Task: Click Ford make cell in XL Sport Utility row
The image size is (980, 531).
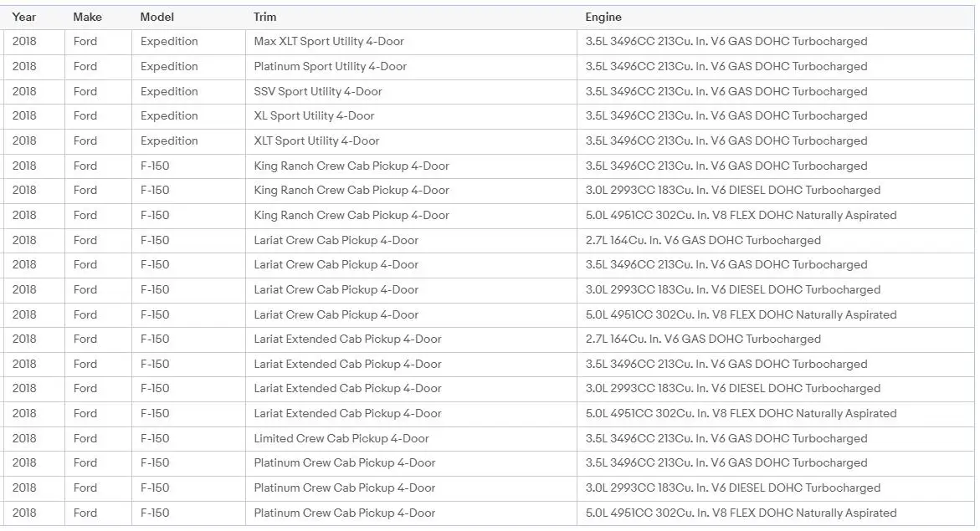Action: pos(85,116)
